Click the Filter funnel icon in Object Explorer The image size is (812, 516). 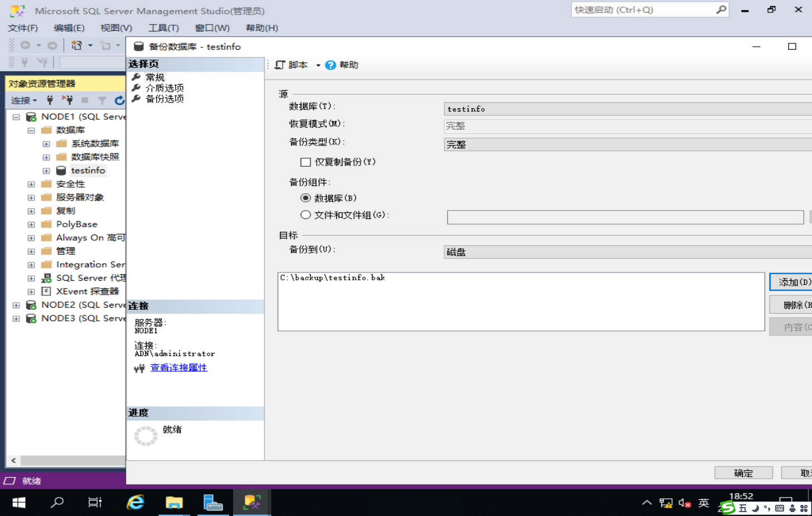(x=102, y=100)
